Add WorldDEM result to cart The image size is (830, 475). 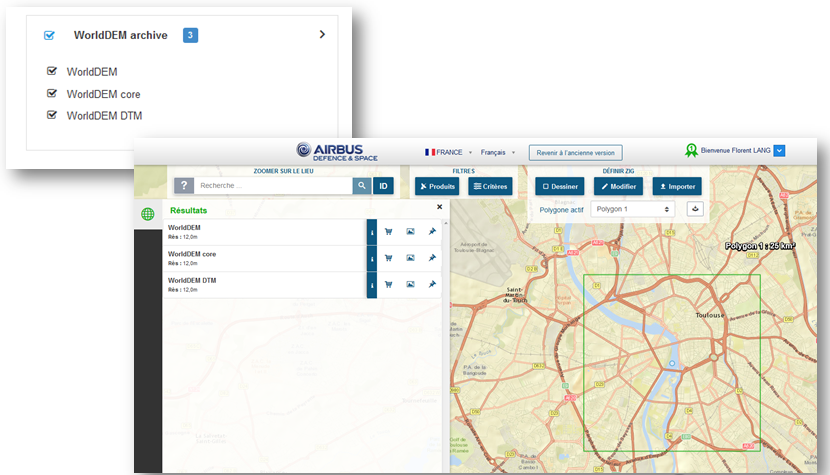click(389, 231)
